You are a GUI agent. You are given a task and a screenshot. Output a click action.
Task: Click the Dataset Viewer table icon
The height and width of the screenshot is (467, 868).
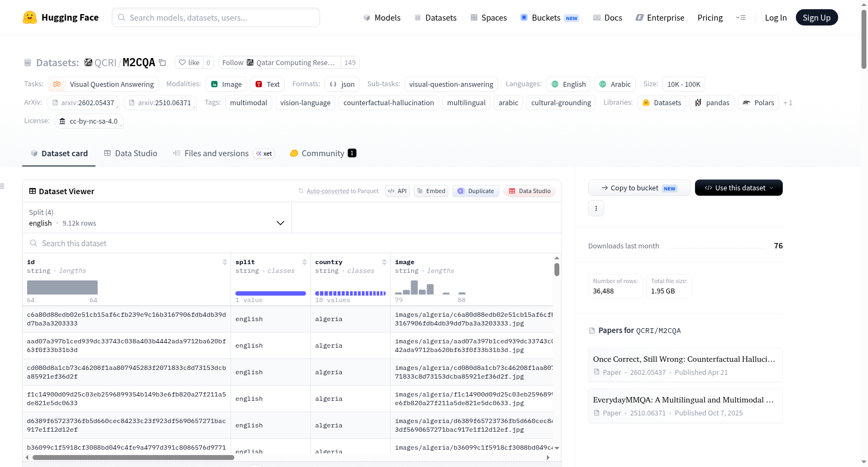coord(33,191)
